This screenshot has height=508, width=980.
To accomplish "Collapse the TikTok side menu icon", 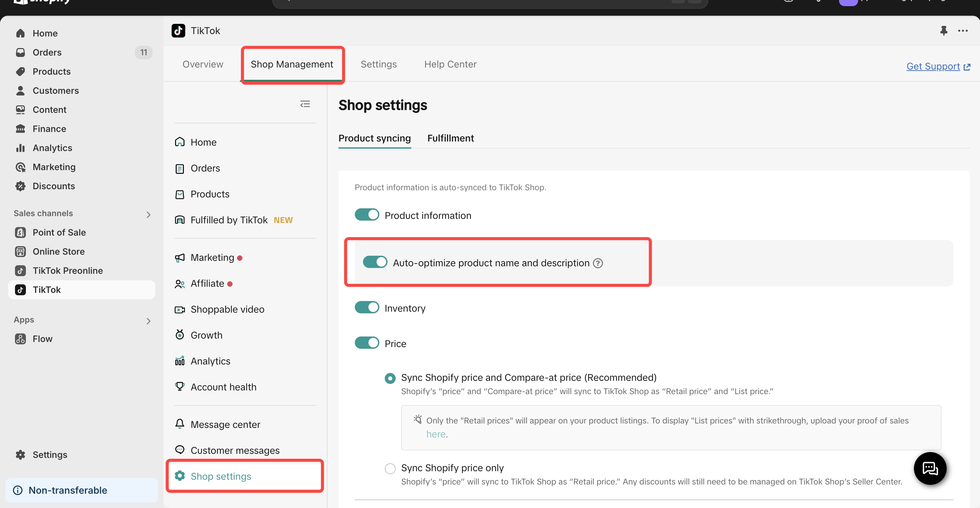I will pyautogui.click(x=305, y=104).
